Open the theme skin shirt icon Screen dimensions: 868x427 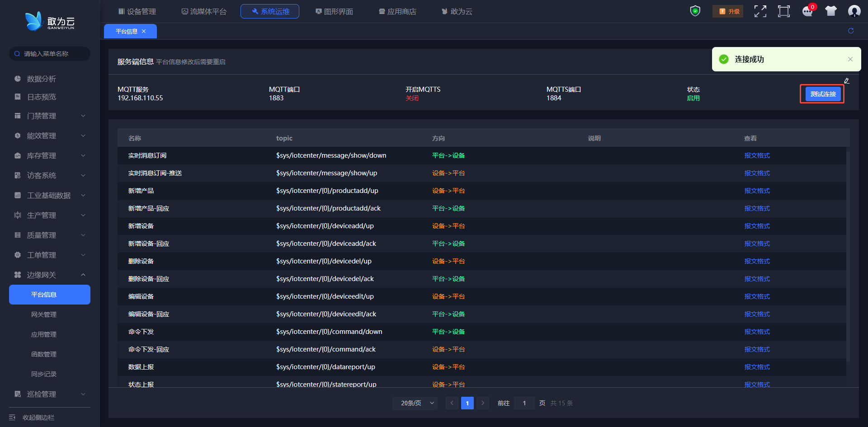(x=830, y=11)
